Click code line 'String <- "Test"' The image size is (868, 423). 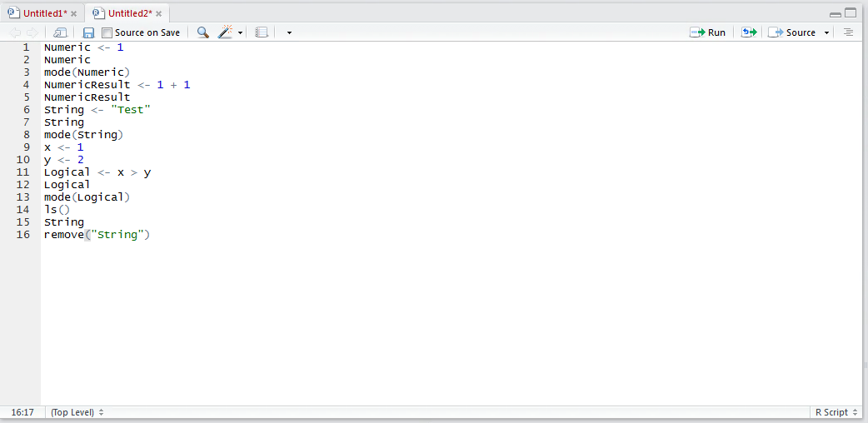(97, 110)
